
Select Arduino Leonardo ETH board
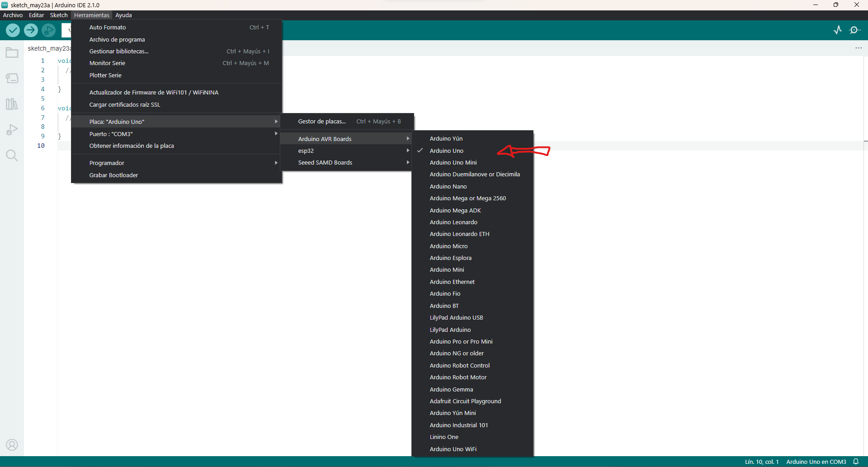click(x=472, y=234)
